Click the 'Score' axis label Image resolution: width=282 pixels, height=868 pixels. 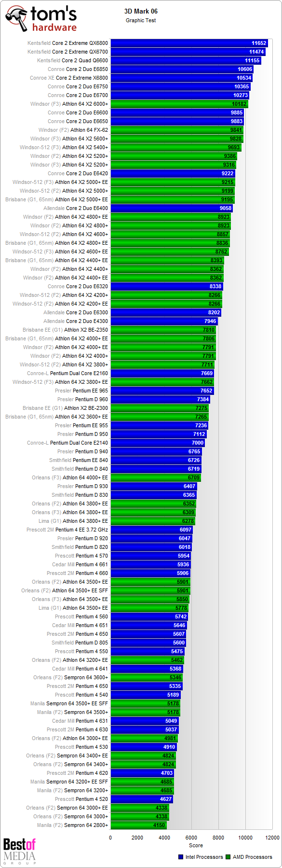(196, 845)
